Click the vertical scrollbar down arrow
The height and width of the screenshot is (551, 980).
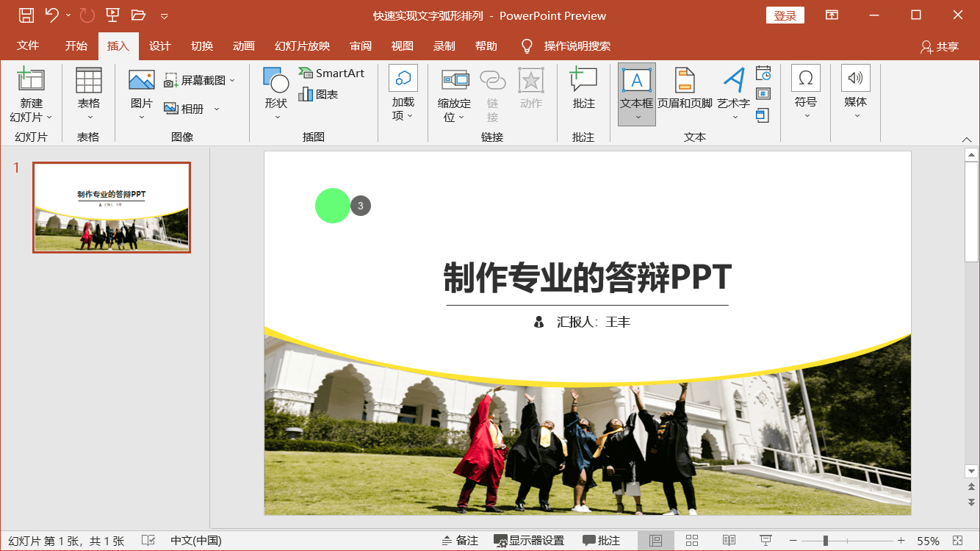click(972, 471)
